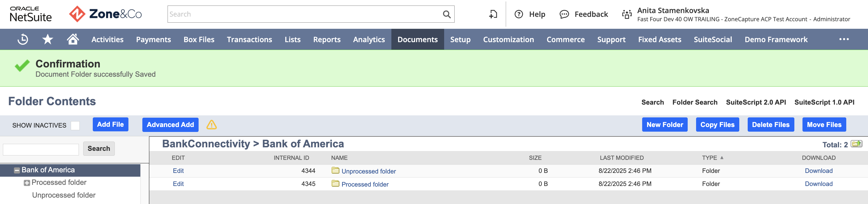Open the Search link in page header

(652, 102)
